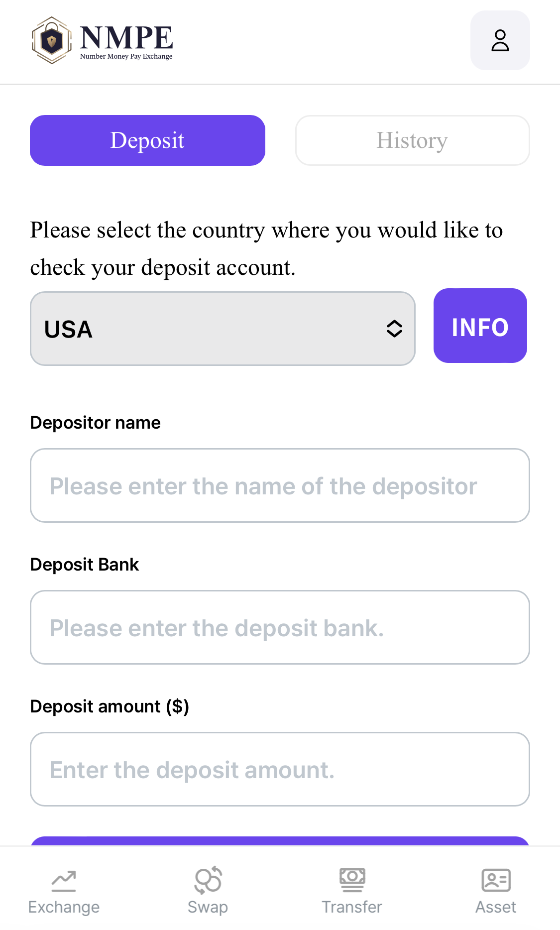
Task: Tap the Transfer cash icon
Action: point(352,880)
